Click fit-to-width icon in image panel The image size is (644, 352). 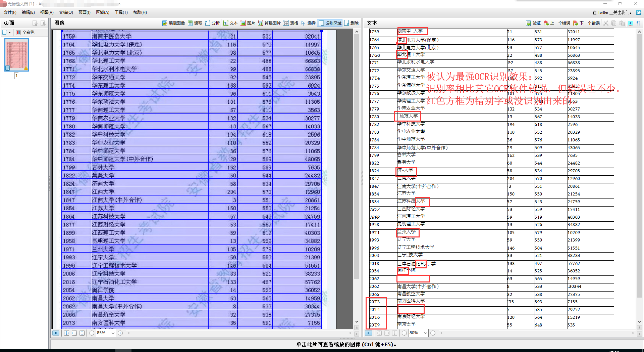pos(74,333)
